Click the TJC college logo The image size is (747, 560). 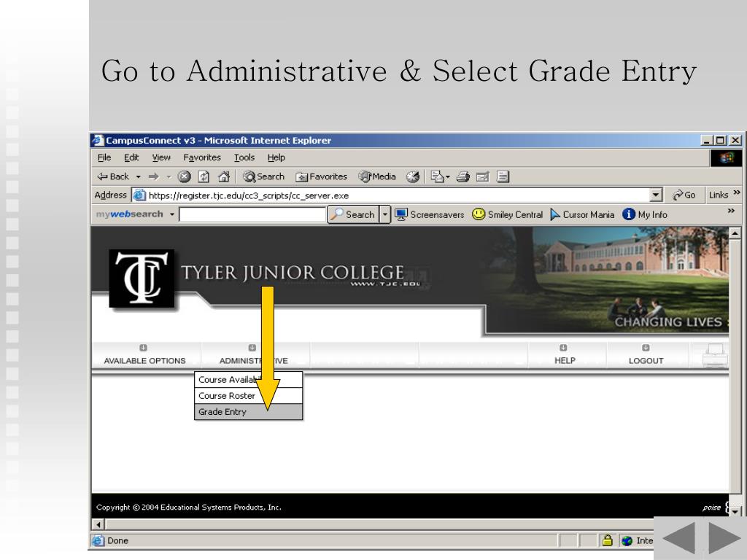pyautogui.click(x=142, y=279)
